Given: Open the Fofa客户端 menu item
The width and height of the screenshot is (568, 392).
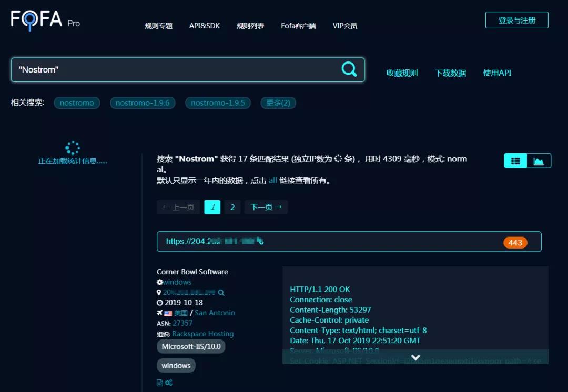Looking at the screenshot, I should click(x=299, y=26).
